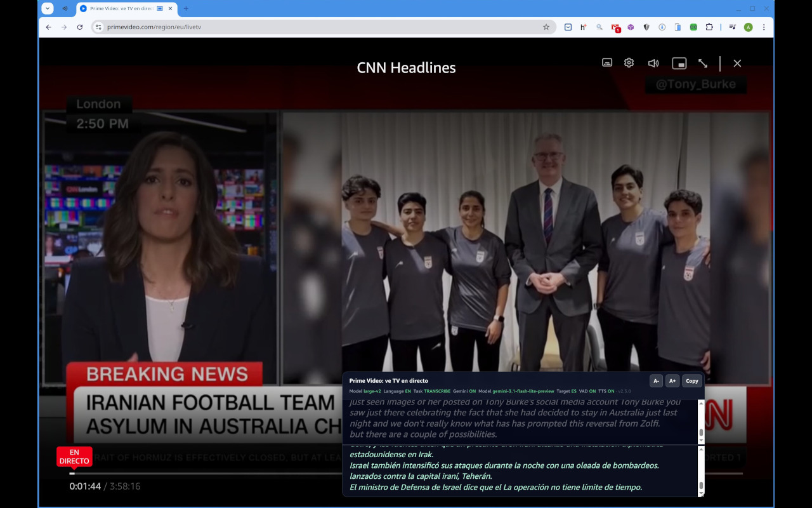Click the shield extension icon
The width and height of the screenshot is (812, 508).
tap(646, 27)
